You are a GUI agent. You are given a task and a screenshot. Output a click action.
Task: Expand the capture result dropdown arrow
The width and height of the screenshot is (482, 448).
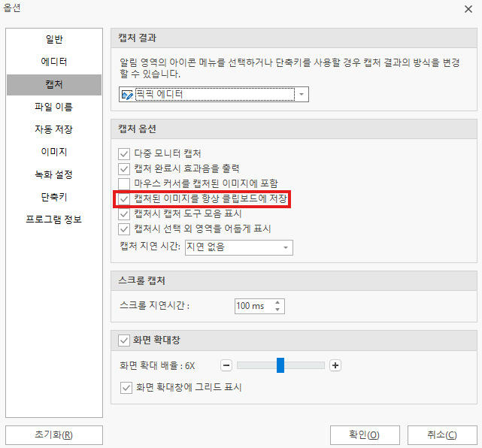(x=302, y=94)
